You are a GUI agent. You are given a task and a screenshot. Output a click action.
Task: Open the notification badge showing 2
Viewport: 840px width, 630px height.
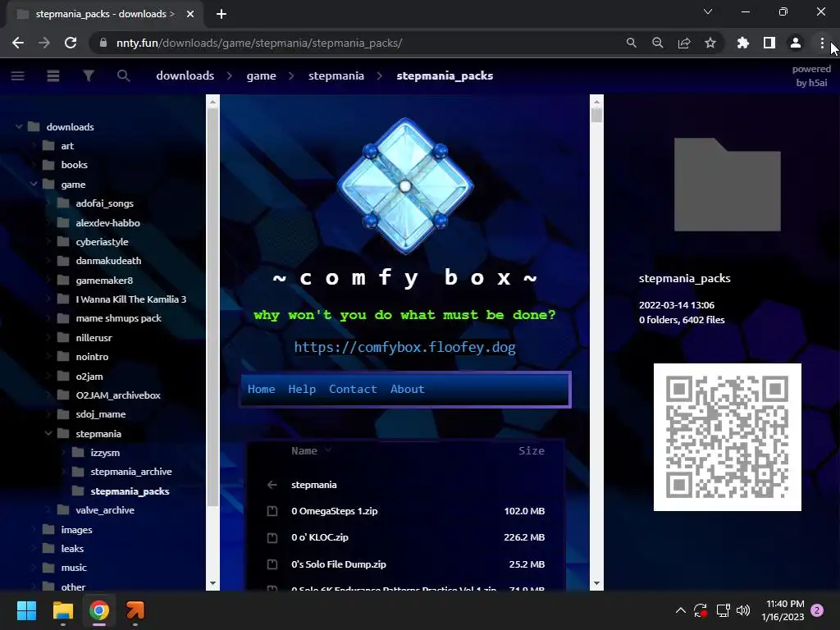(818, 610)
